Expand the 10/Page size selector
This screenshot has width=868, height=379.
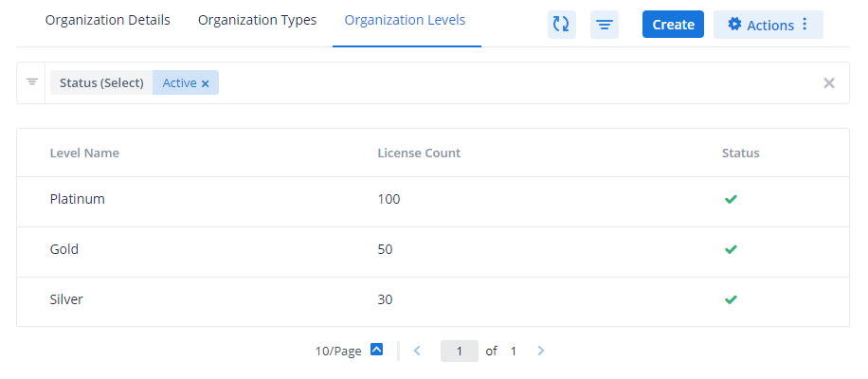[376, 351]
